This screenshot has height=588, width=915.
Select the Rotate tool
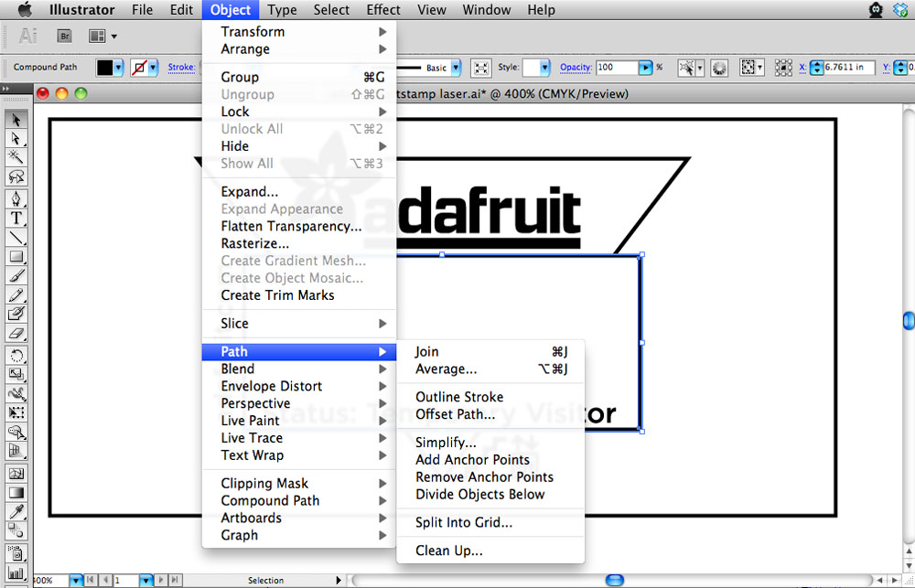(x=16, y=356)
